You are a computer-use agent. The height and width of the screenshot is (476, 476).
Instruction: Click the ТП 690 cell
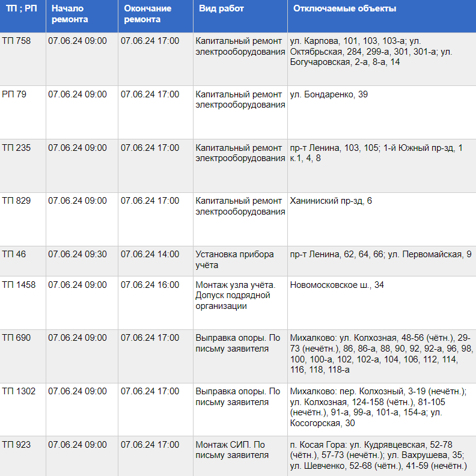tap(16, 338)
